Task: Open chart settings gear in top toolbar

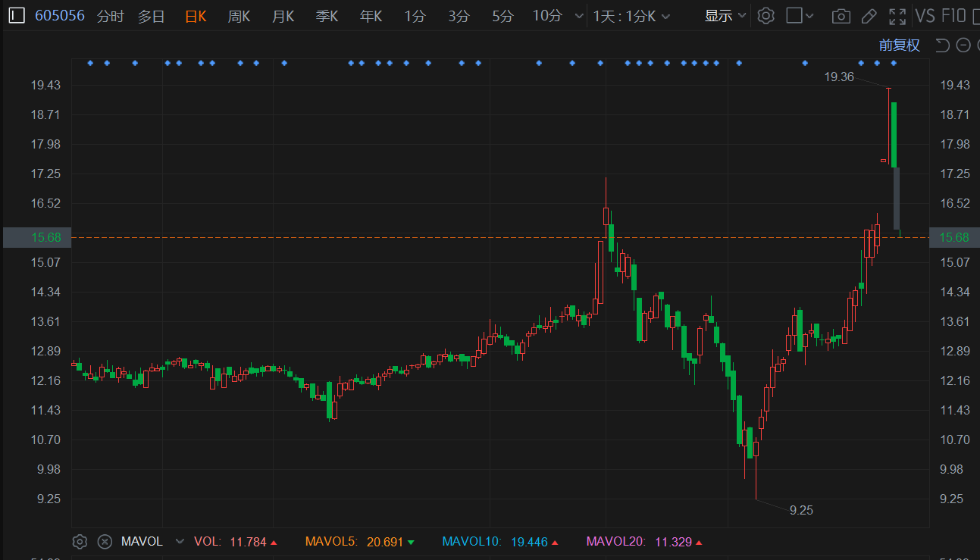Action: (x=766, y=16)
